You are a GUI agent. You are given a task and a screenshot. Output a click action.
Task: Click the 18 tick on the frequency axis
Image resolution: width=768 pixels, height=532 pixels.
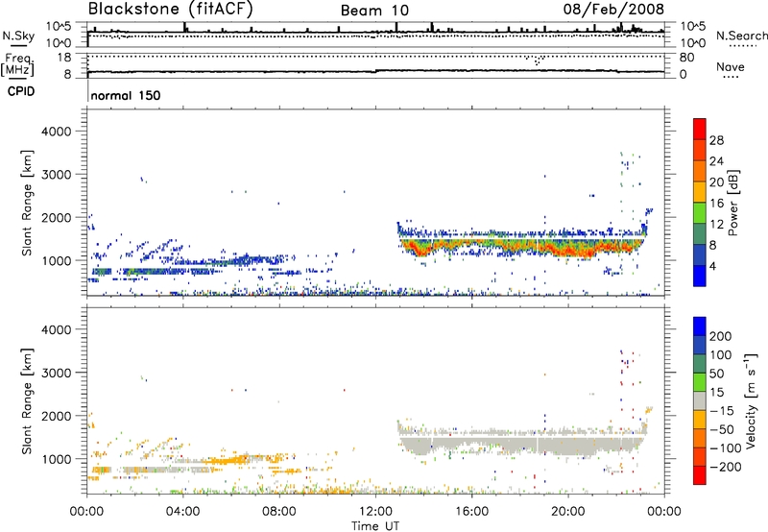(64, 58)
